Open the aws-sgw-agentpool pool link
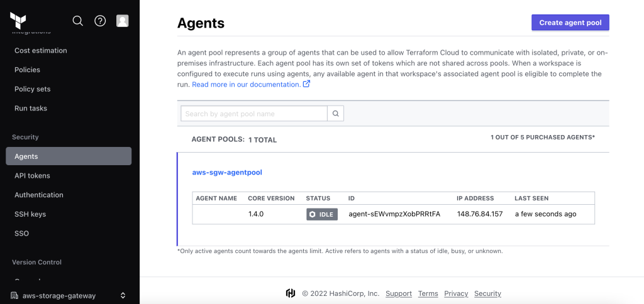 (227, 172)
